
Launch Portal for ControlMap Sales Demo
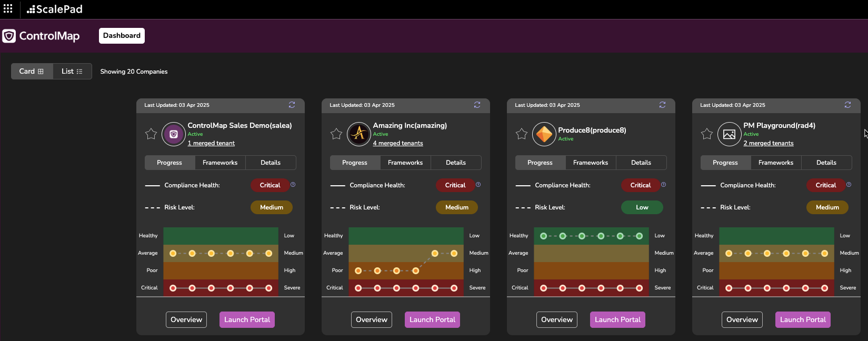pos(247,319)
